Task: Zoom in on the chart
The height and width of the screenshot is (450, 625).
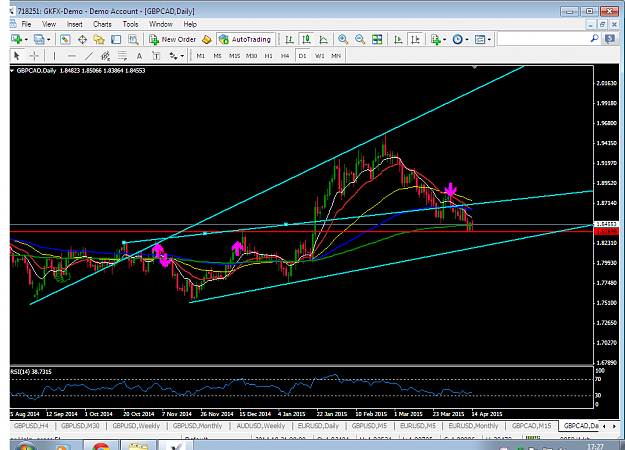Action: (x=342, y=39)
